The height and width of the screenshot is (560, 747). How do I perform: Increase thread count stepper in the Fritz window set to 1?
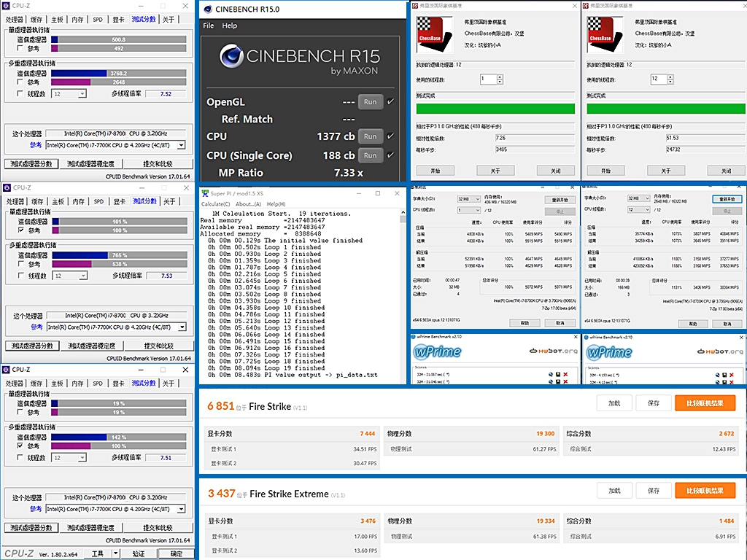[x=500, y=77]
